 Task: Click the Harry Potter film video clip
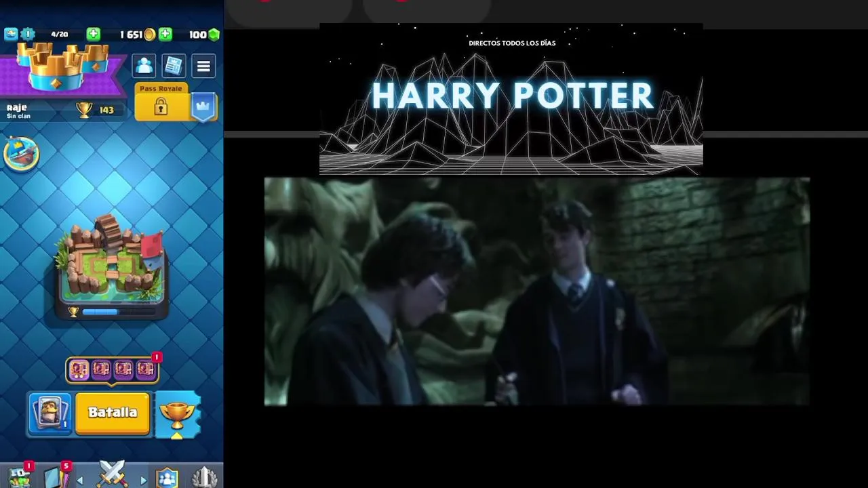click(x=536, y=291)
